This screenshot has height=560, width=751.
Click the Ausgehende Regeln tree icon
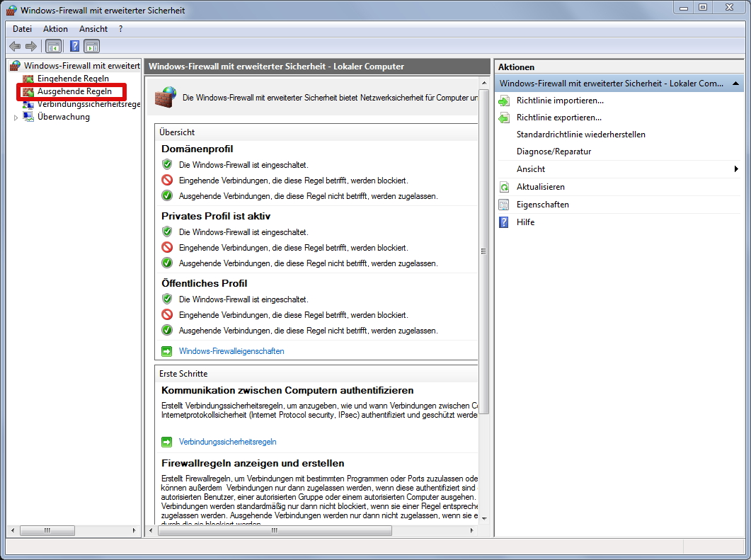point(29,91)
